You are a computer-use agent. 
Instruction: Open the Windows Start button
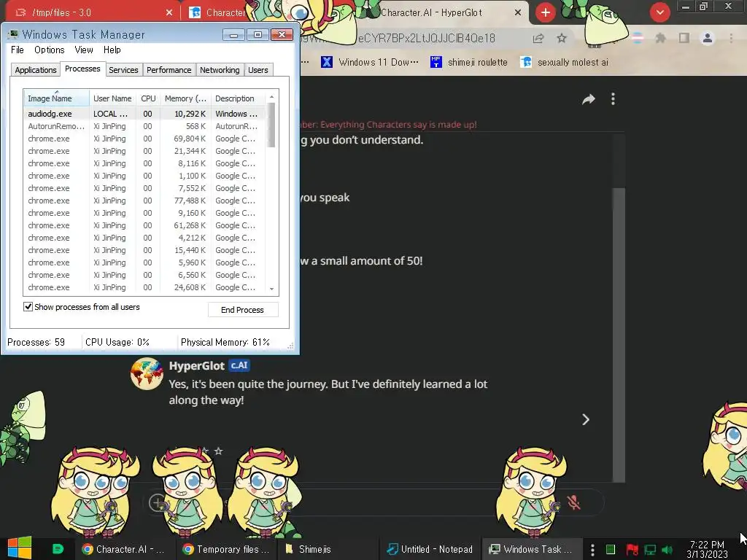click(20, 548)
